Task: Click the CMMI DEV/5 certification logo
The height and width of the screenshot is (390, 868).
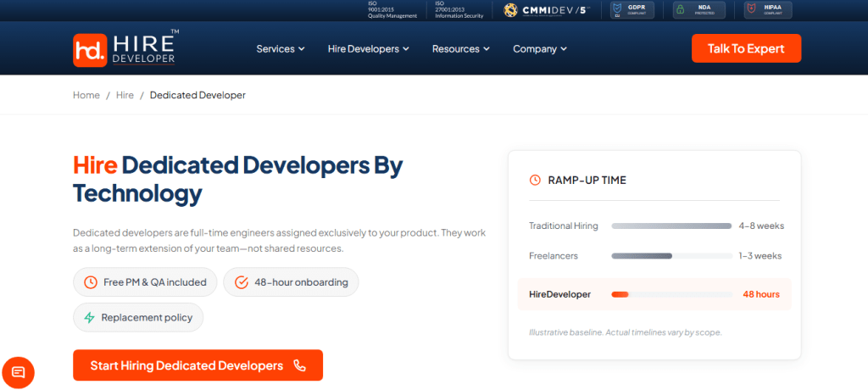Action: [x=547, y=10]
